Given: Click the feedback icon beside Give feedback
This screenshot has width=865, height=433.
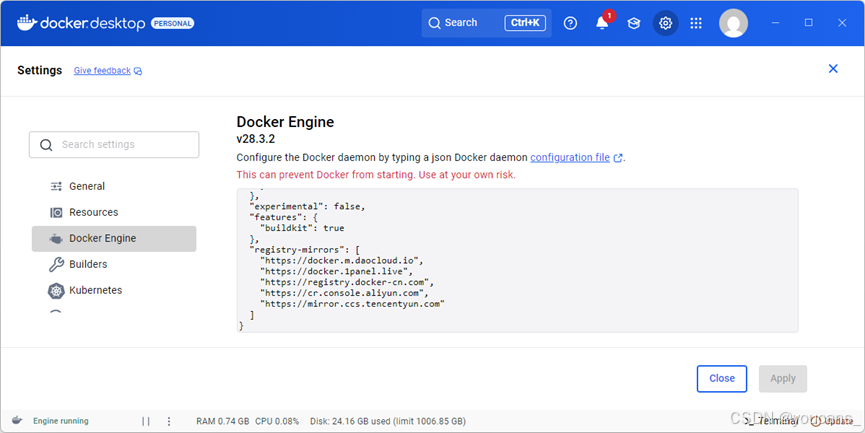Looking at the screenshot, I should 138,71.
